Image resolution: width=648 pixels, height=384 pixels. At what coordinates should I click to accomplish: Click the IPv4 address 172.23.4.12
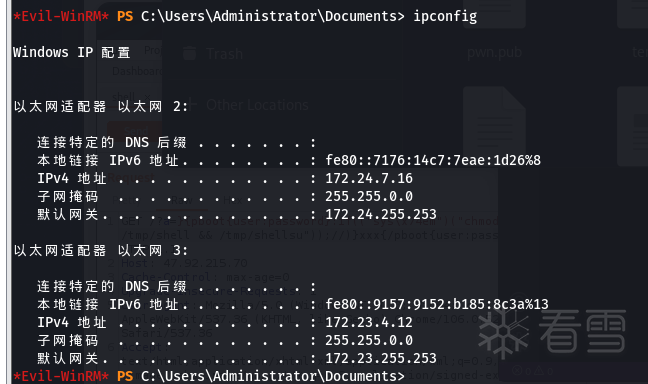point(369,322)
